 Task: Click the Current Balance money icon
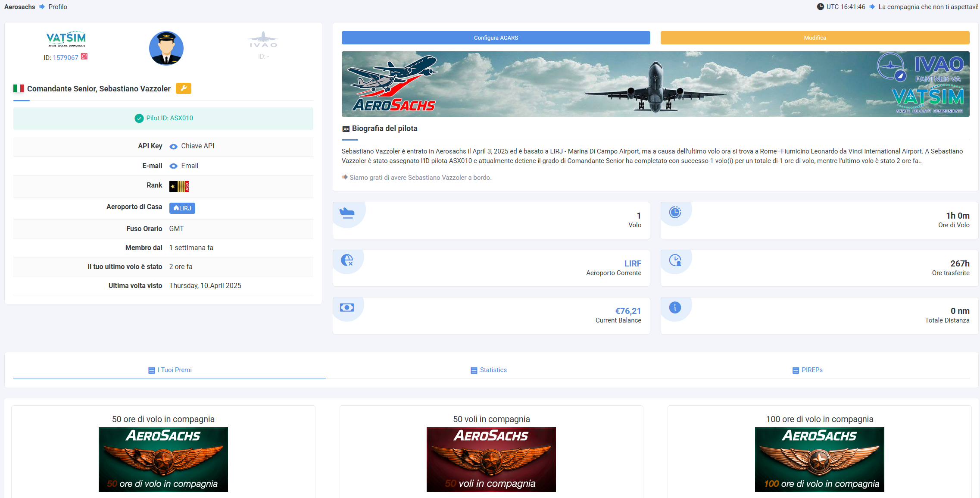coord(347,307)
